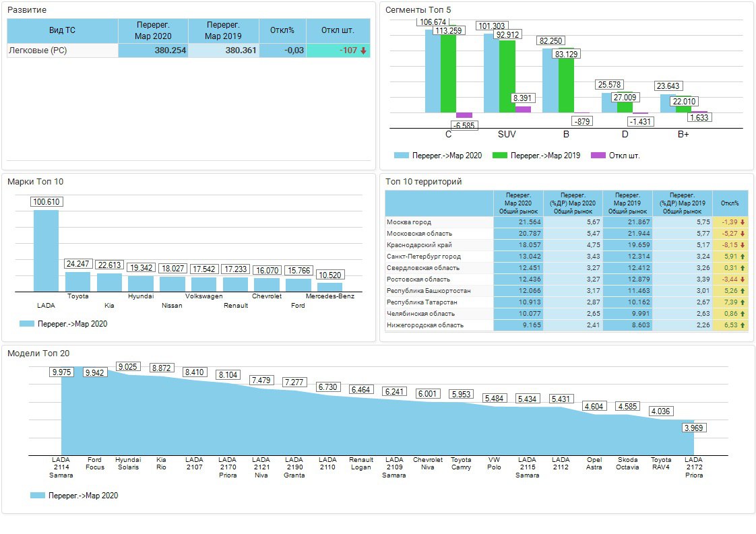The width and height of the screenshot is (756, 534).
Task: Click the Hyundai bar labeled 19.342
Action: pos(141,284)
